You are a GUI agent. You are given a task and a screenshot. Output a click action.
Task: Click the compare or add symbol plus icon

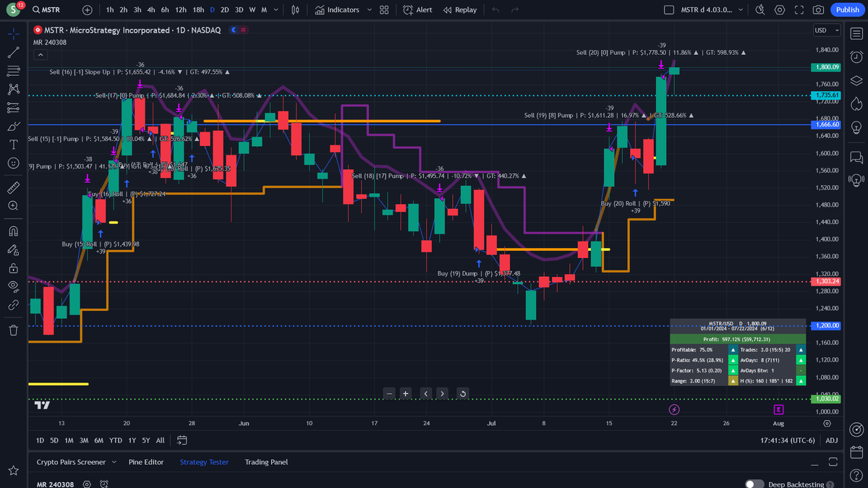[x=88, y=10]
